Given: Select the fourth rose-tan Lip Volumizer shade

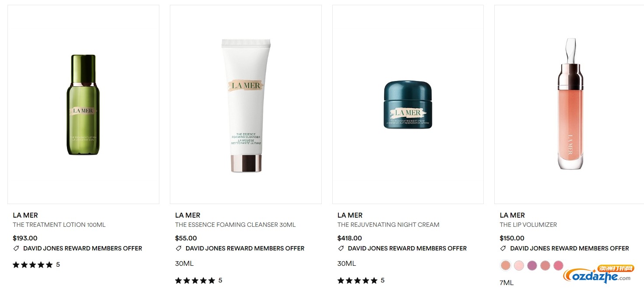Looking at the screenshot, I should tap(545, 265).
